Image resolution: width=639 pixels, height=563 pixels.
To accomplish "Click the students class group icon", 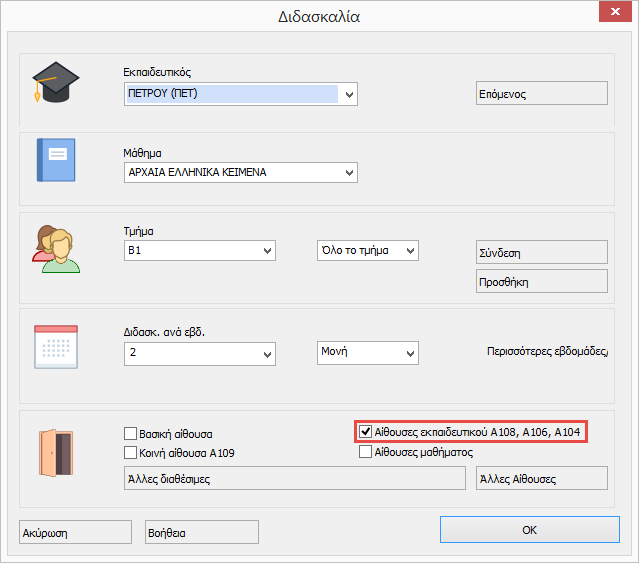I will pos(55,248).
